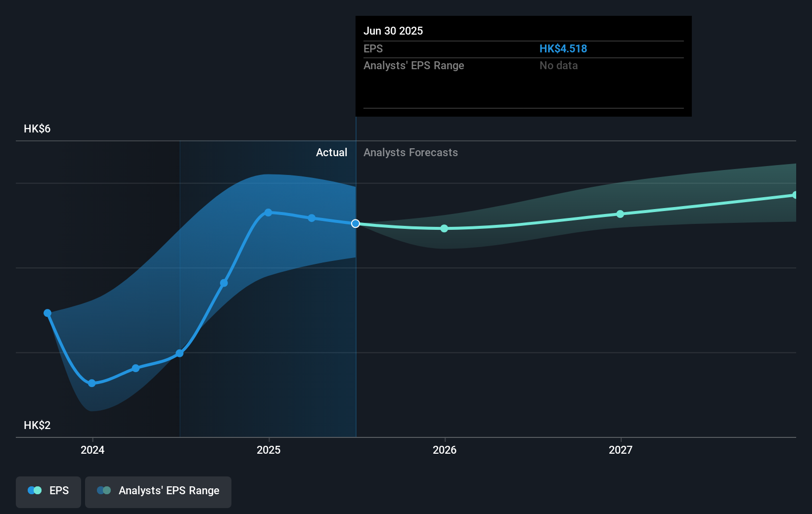Select the EPS legend color dot
The width and height of the screenshot is (812, 514).
pyautogui.click(x=34, y=490)
